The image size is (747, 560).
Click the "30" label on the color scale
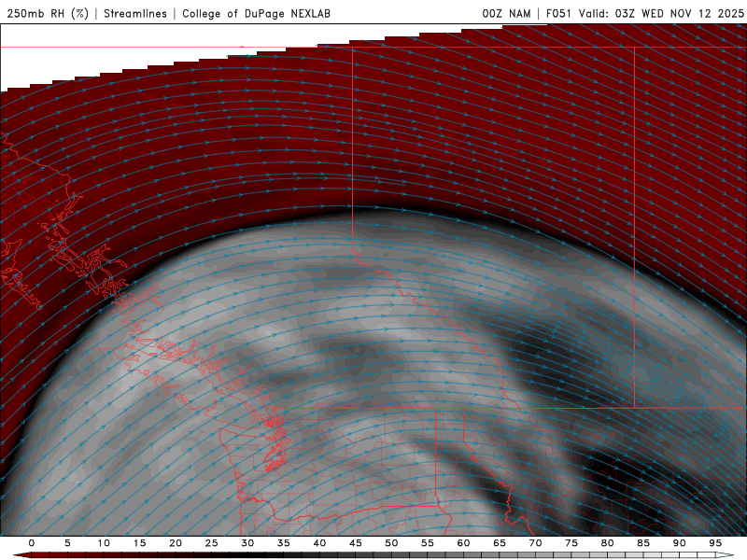[247, 543]
